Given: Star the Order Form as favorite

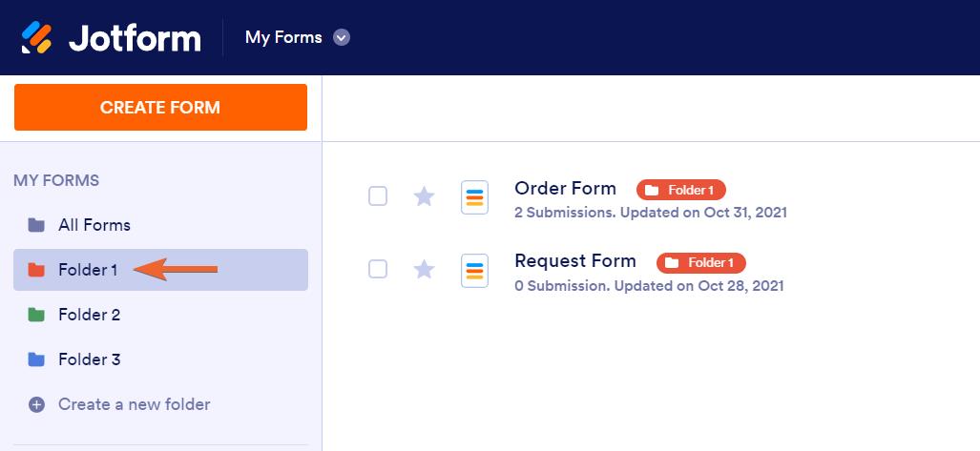Looking at the screenshot, I should pyautogui.click(x=424, y=196).
